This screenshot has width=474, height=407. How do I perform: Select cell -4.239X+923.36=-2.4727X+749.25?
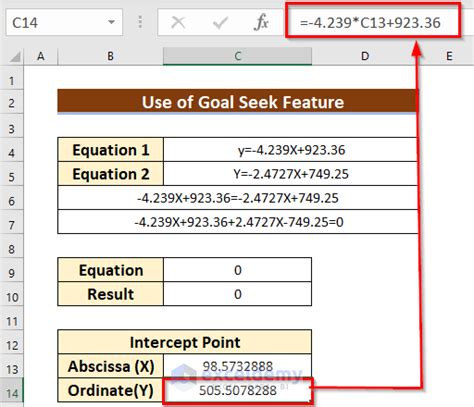pyautogui.click(x=237, y=198)
